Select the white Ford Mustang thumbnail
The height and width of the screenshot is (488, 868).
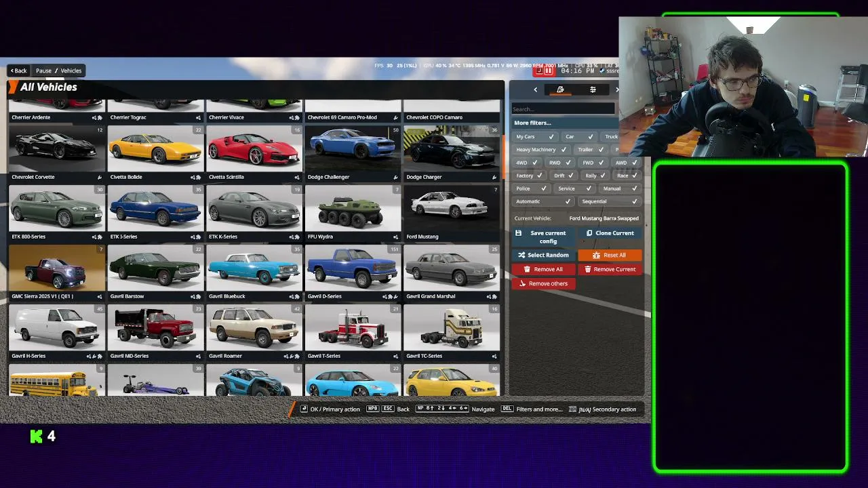tap(452, 209)
